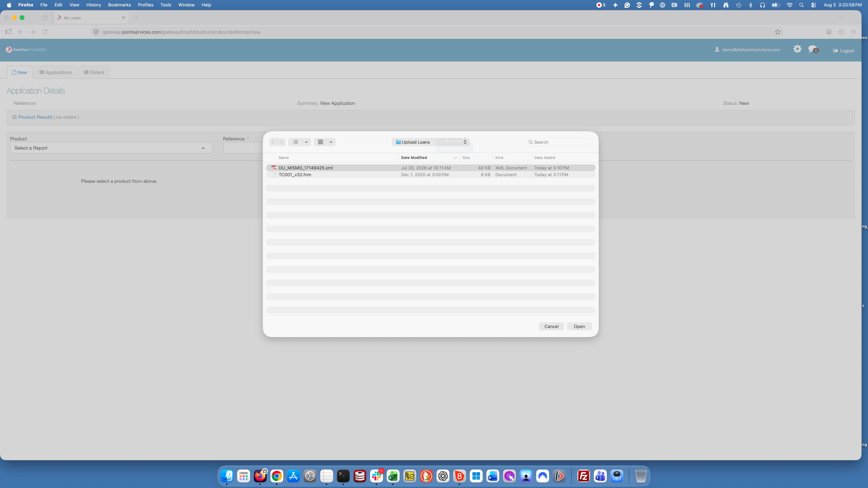Open Microsoft Word from the Dock
The image size is (868, 488).
[x=493, y=476]
